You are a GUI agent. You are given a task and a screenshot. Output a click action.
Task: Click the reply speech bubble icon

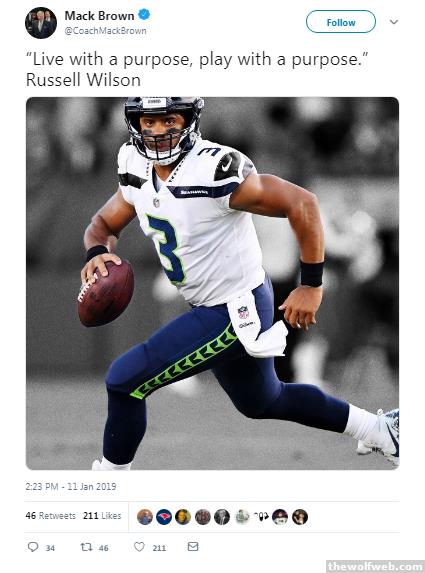tap(33, 547)
